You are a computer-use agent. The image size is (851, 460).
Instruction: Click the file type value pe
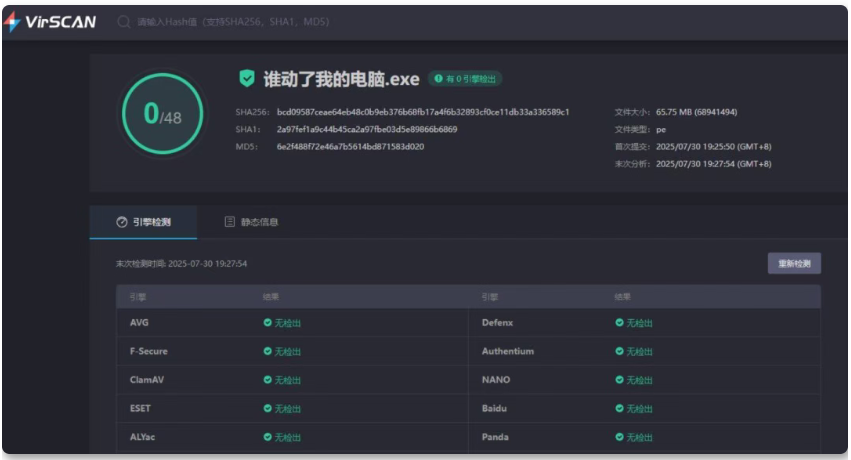tap(661, 129)
